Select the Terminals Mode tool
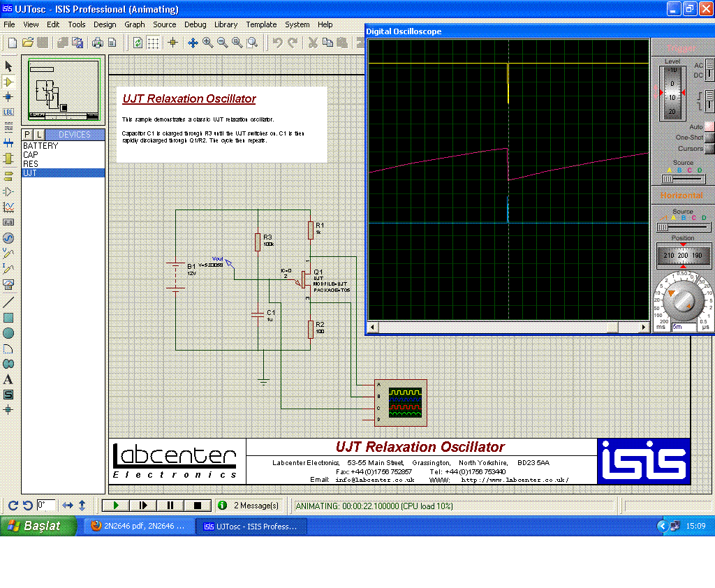The width and height of the screenshot is (715, 588). 8,176
